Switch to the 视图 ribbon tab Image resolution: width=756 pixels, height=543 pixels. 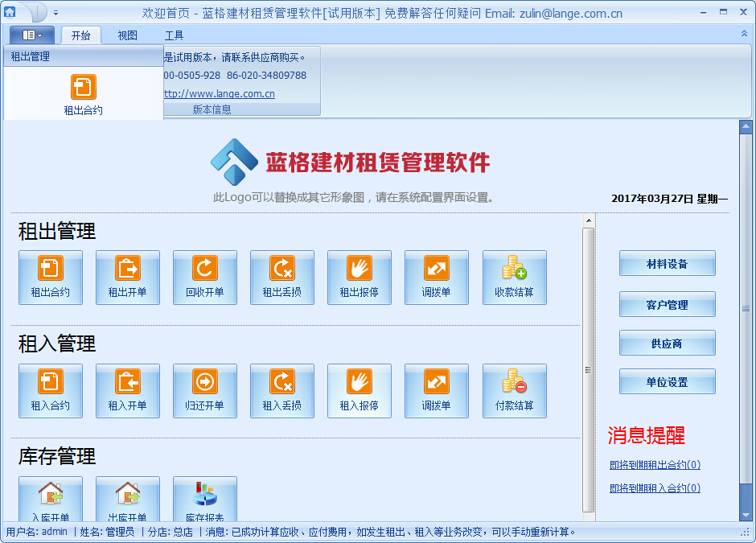(128, 35)
